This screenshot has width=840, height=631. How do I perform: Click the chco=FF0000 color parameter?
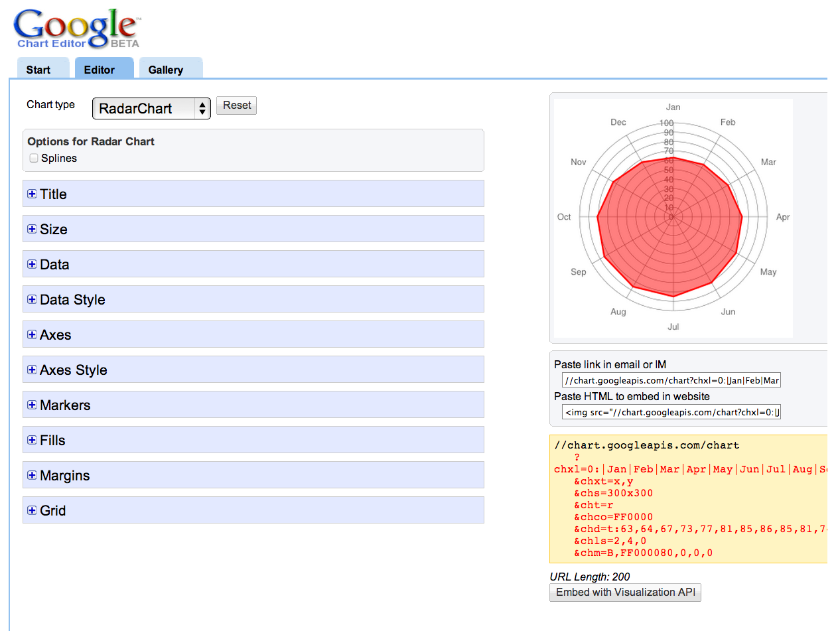[614, 517]
